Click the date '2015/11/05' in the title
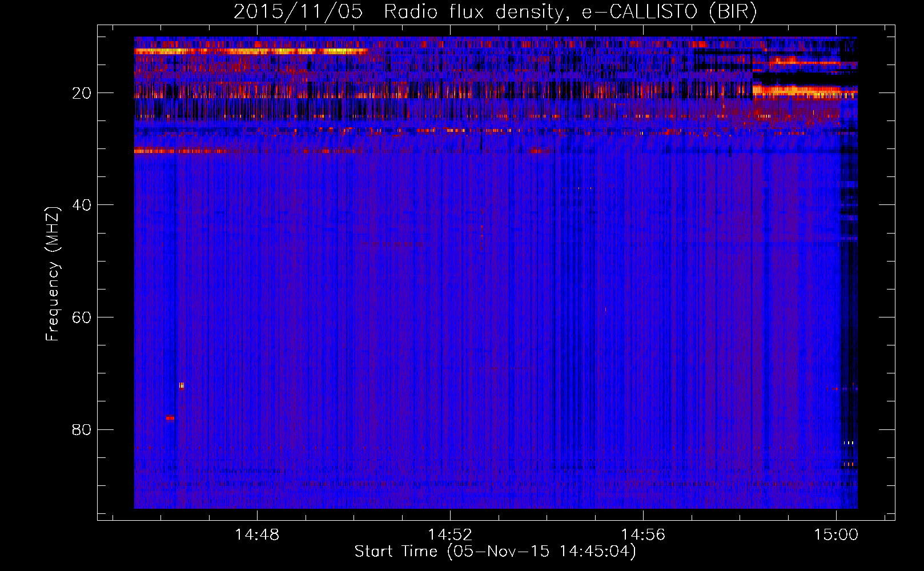Viewport: 924px width, 571px height. 298,12
